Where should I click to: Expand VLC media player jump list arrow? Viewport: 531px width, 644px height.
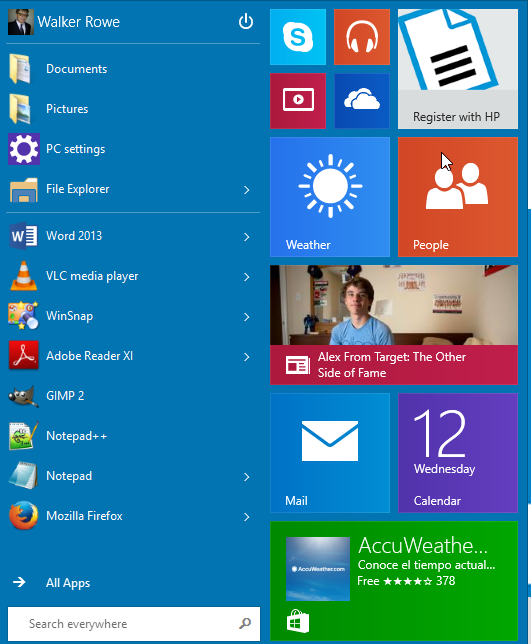click(246, 277)
